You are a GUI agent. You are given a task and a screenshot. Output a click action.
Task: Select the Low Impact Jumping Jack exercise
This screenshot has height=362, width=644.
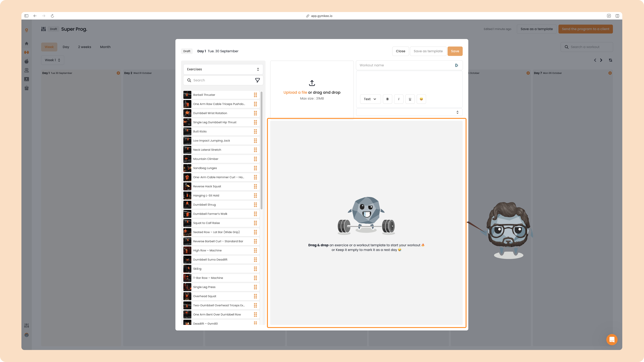point(221,141)
